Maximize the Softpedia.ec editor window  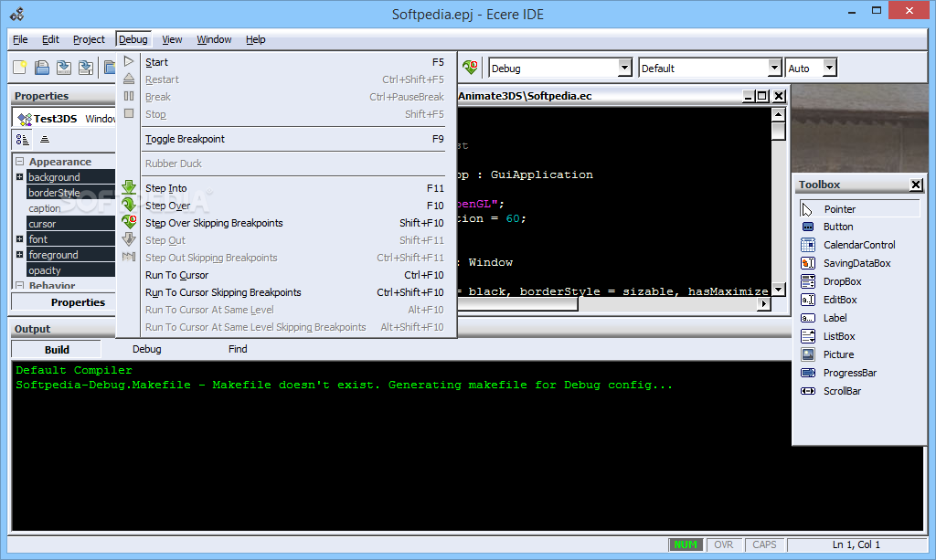coord(762,96)
